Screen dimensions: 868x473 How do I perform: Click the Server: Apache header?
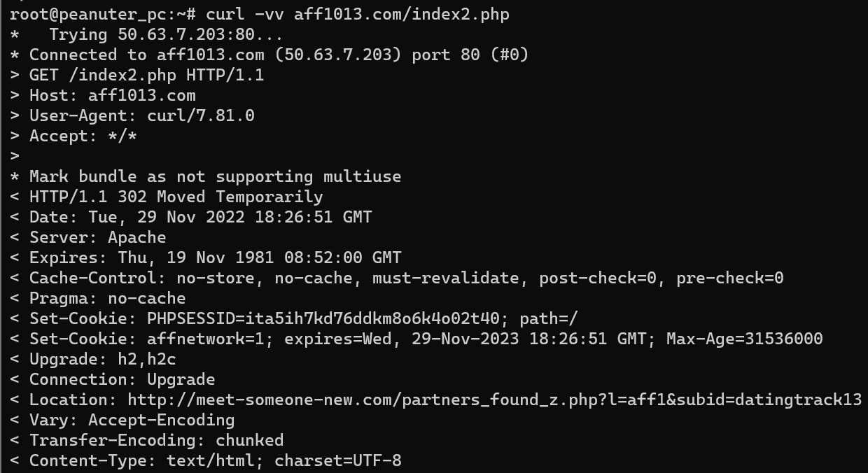[x=97, y=237]
